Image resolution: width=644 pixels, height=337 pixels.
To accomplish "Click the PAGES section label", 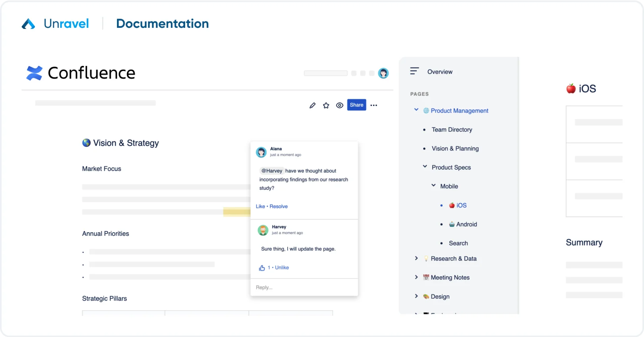I will 420,94.
